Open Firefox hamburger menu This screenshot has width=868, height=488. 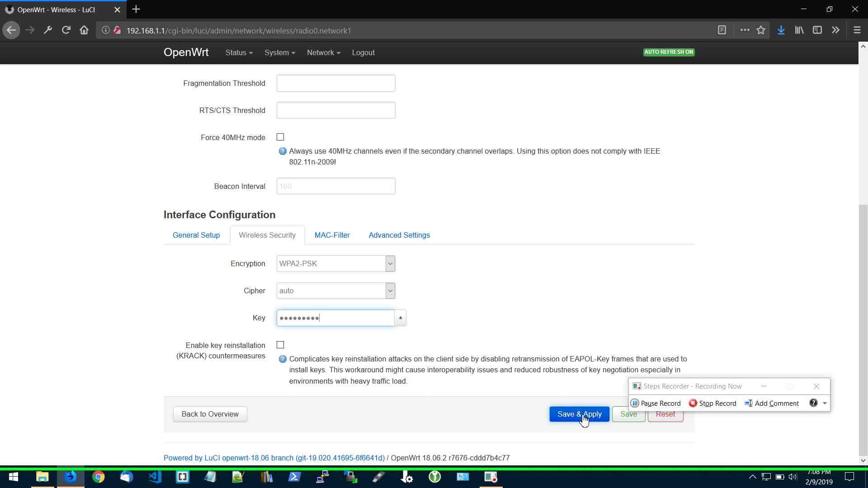click(857, 30)
